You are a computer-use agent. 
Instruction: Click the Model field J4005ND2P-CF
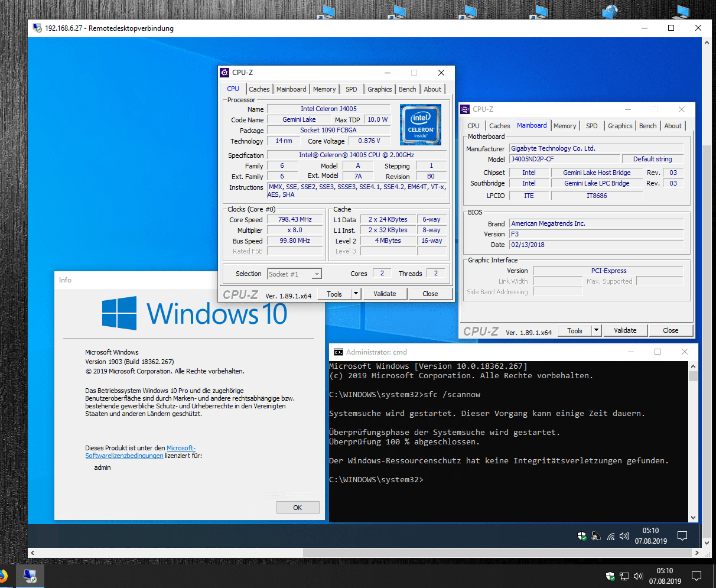[x=565, y=159]
